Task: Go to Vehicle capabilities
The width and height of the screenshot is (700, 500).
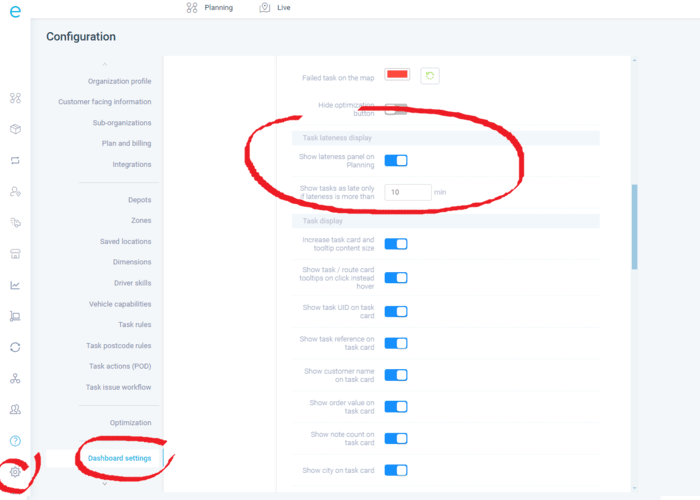Action: tap(120, 304)
